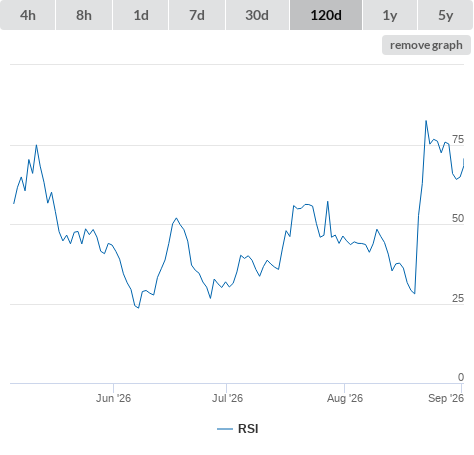Screen dimensions: 474x455
Task: Click the 75 y-axis gridline label
Action: click(458, 139)
